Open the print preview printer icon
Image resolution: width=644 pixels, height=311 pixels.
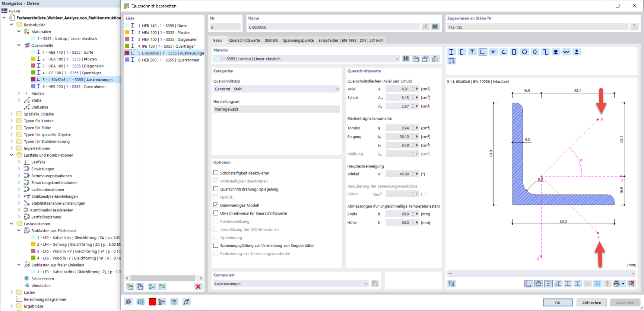pyautogui.click(x=616, y=284)
